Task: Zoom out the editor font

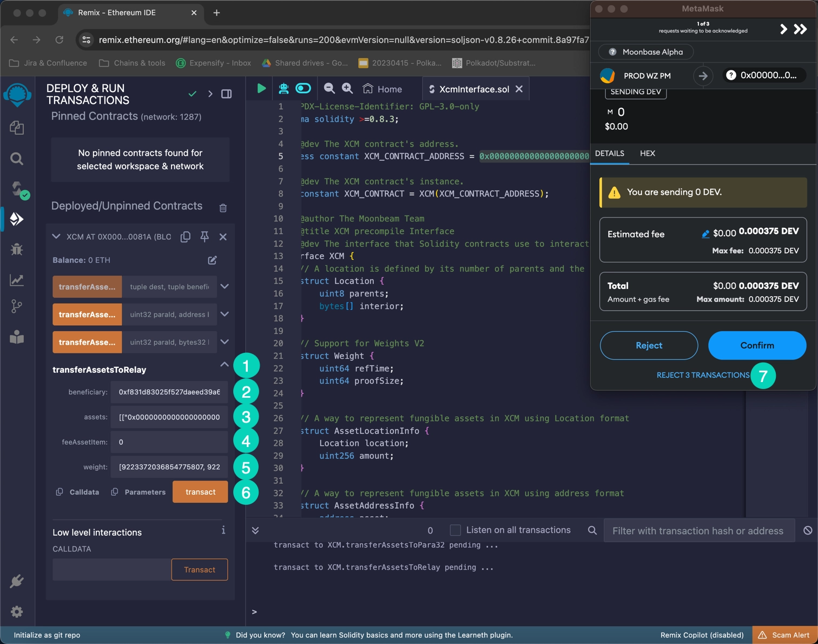Action: pos(329,88)
